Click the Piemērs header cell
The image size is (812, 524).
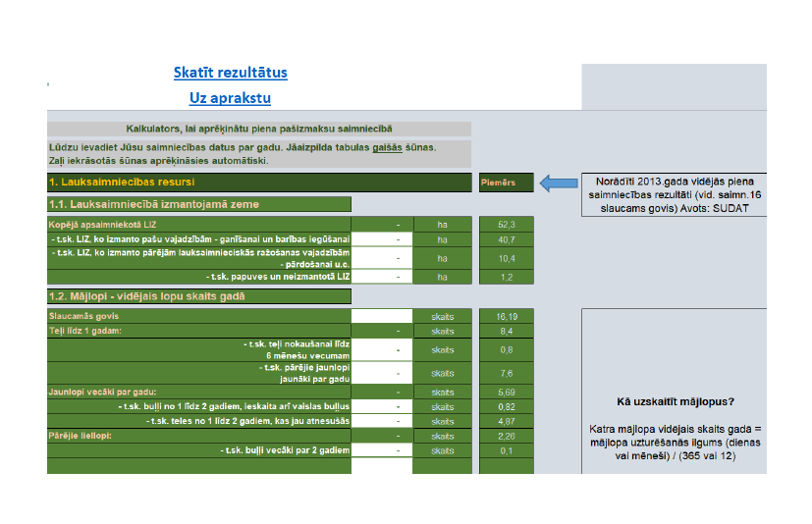506,183
